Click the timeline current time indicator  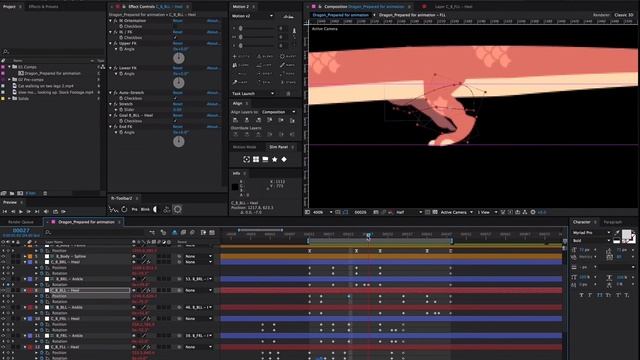[x=368, y=236]
